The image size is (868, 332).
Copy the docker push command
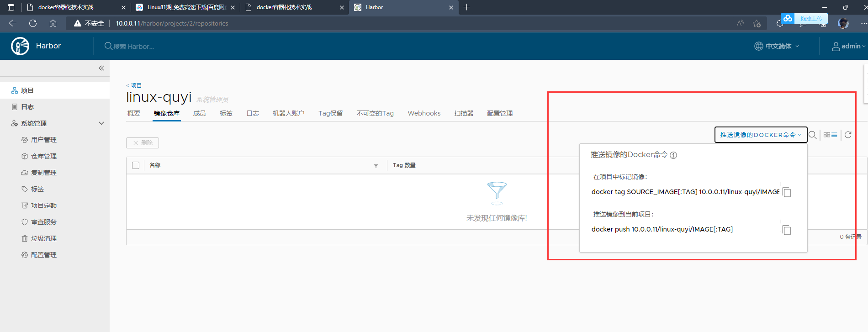(787, 230)
